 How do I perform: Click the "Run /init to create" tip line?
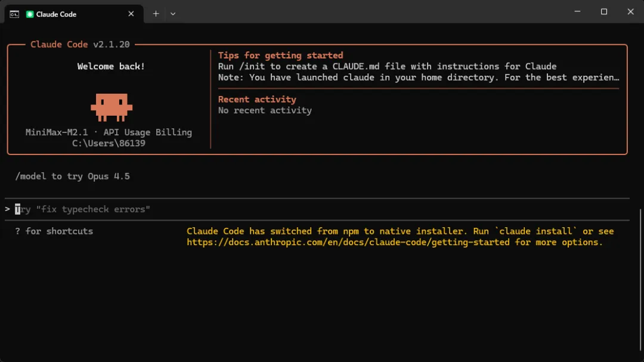(x=388, y=67)
